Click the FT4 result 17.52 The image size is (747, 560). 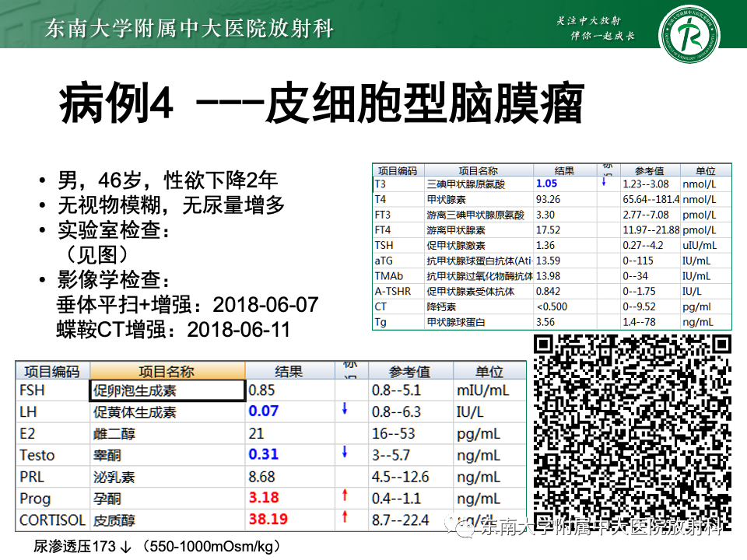[549, 230]
